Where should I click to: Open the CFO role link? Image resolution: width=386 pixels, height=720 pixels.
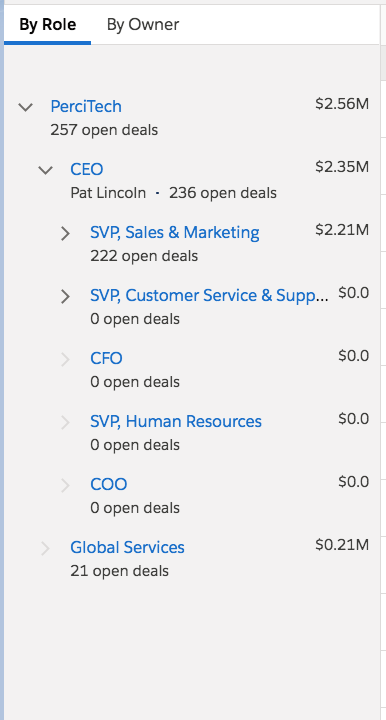106,358
